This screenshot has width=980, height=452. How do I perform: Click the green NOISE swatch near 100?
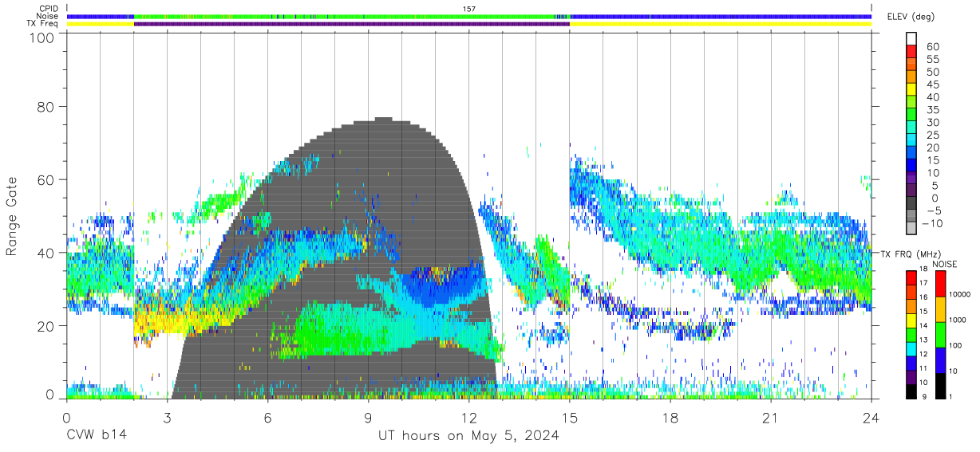click(939, 335)
